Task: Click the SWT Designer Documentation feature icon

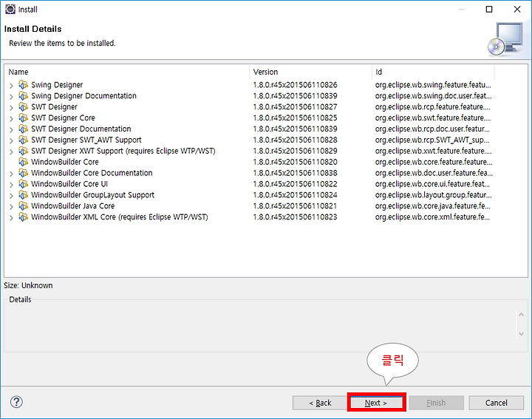Action: point(24,129)
